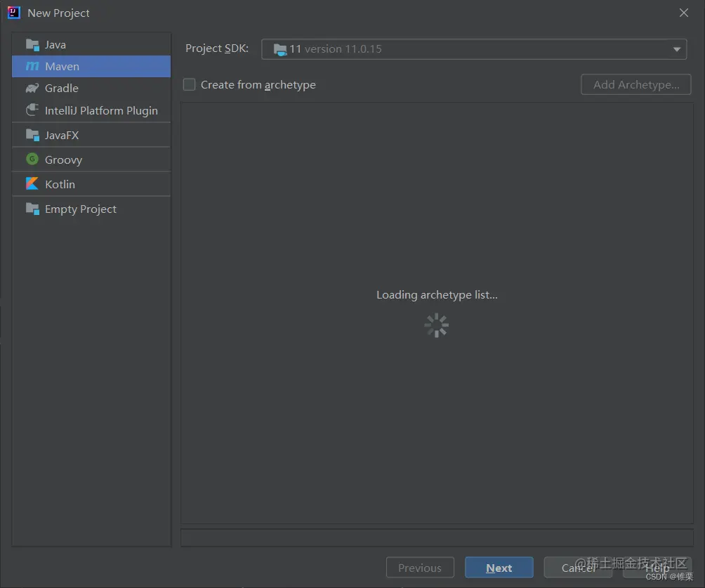Choose Gradle project type
705x588 pixels.
[x=91, y=89]
